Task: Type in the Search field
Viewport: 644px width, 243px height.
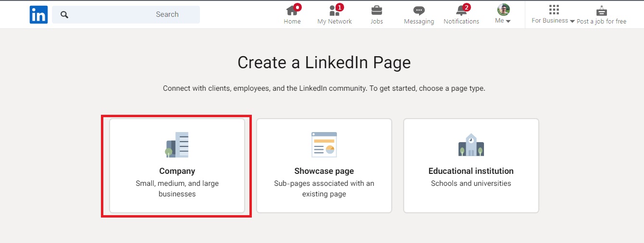Action: (135, 15)
